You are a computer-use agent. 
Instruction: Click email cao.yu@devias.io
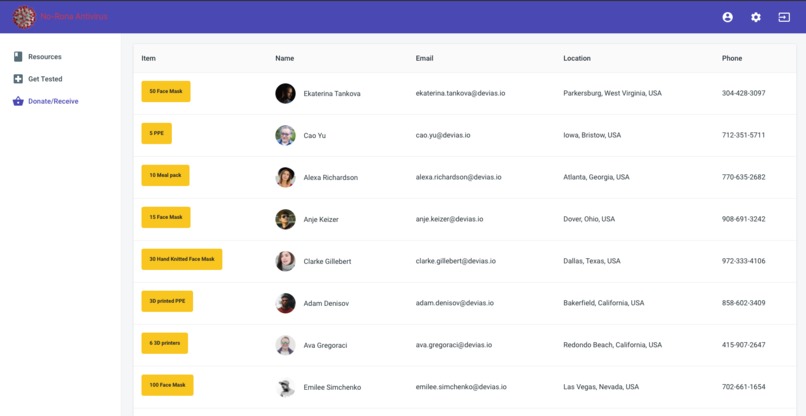pyautogui.click(x=443, y=135)
